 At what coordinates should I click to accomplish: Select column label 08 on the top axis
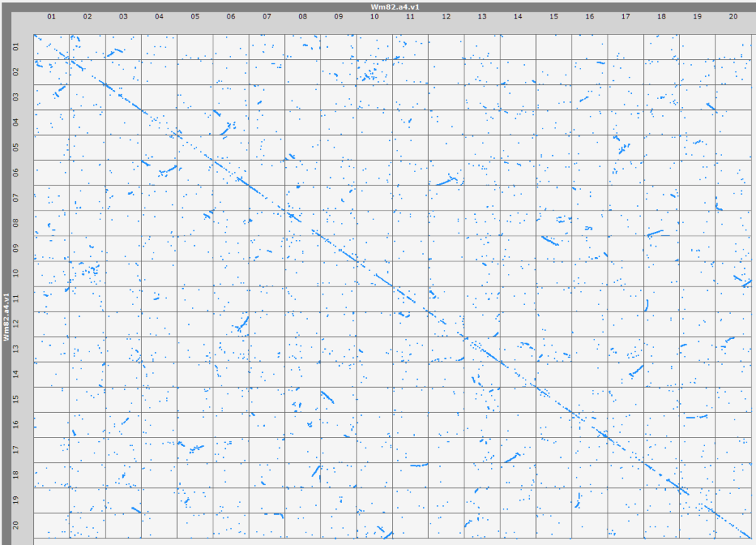click(x=303, y=16)
